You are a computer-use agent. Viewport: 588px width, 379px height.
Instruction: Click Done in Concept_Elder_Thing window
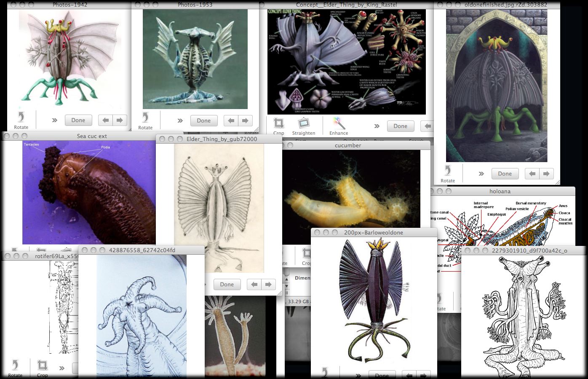tap(401, 126)
